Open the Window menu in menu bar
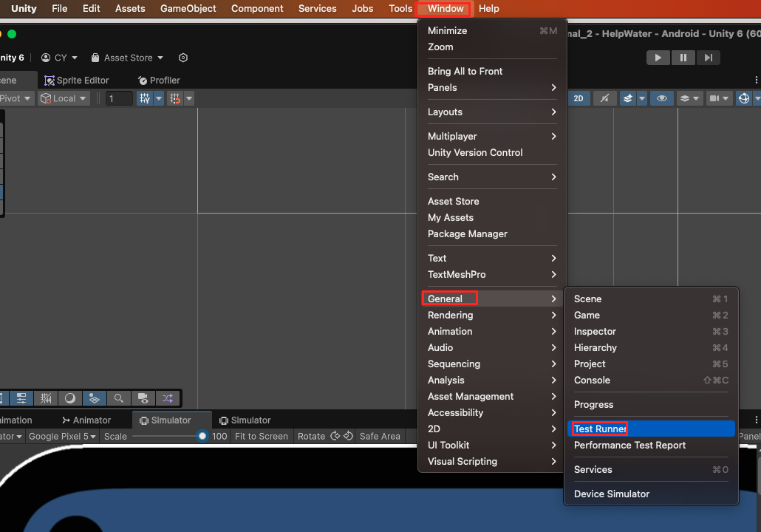761x532 pixels. coord(446,8)
